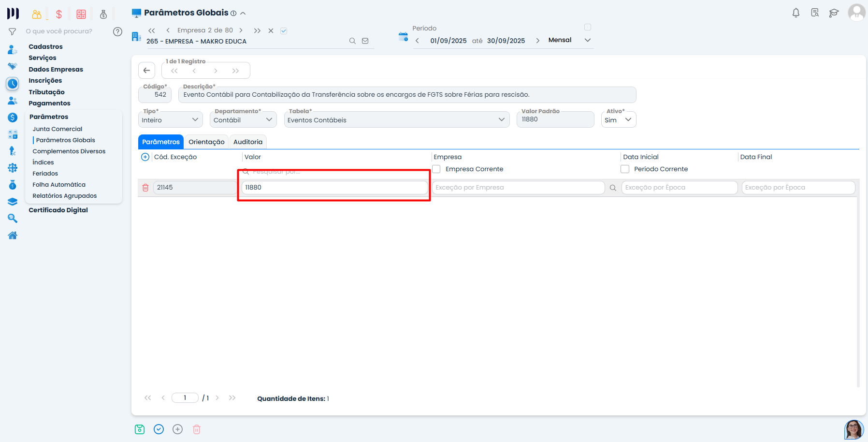The width and height of the screenshot is (868, 442).
Task: Click the red trash icon beside exception 21145
Action: tap(145, 188)
